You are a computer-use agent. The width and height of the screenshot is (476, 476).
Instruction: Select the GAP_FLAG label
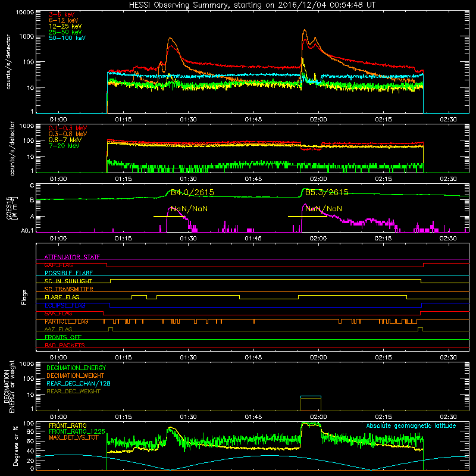[x=58, y=265]
